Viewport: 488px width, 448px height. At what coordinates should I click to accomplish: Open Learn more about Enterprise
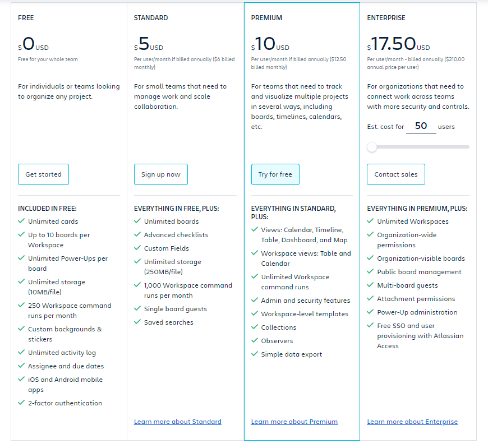point(412,421)
